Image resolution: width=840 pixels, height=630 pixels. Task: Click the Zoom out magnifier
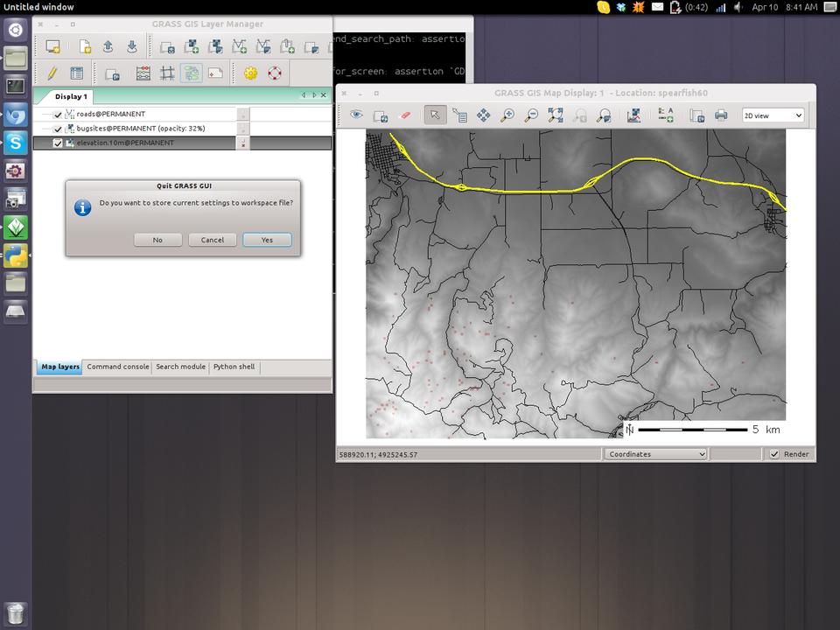(x=530, y=115)
